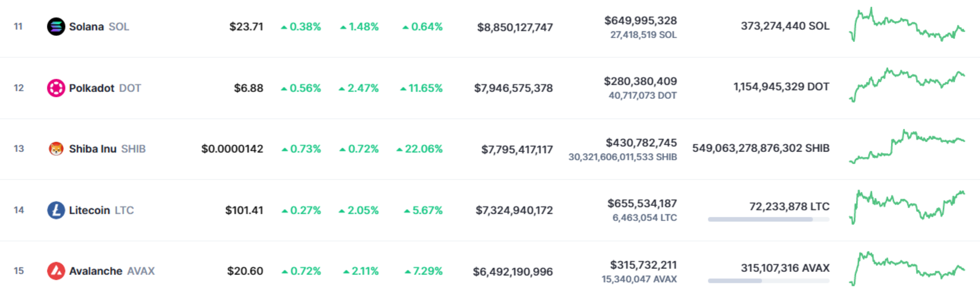
Task: Click the Avalanche red logo icon
Action: click(56, 271)
